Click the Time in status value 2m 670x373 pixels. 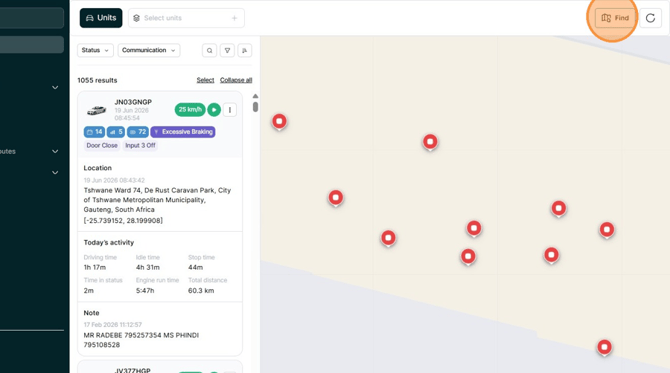coord(88,291)
